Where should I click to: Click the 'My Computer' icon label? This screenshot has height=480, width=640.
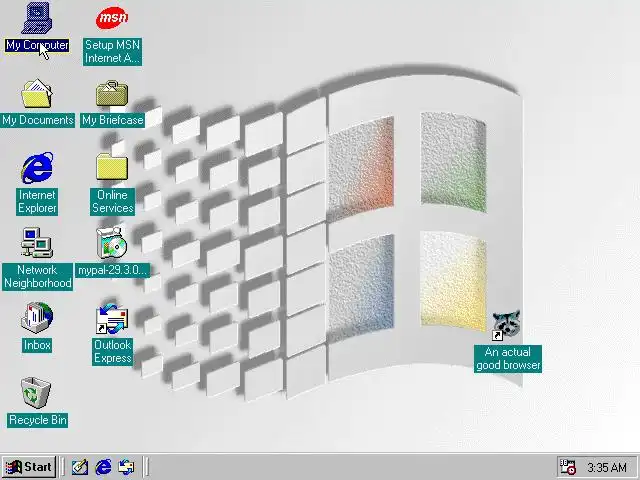tap(37, 45)
